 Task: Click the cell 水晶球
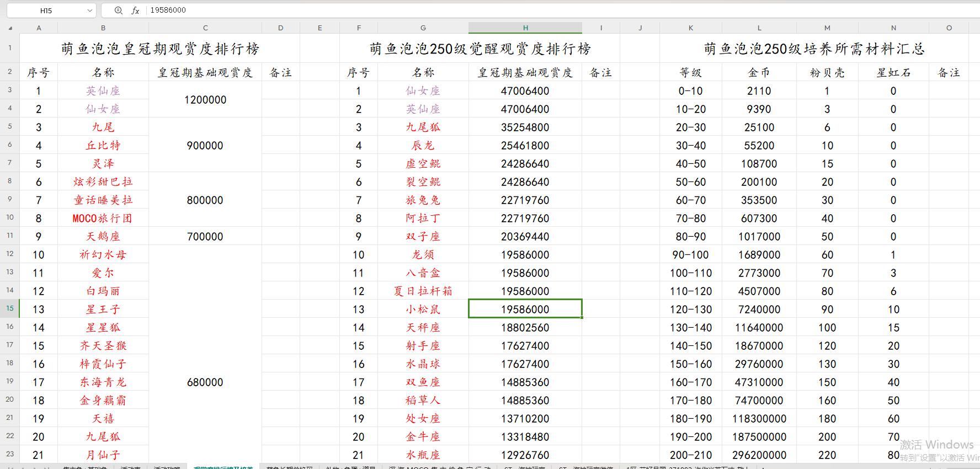[423, 364]
